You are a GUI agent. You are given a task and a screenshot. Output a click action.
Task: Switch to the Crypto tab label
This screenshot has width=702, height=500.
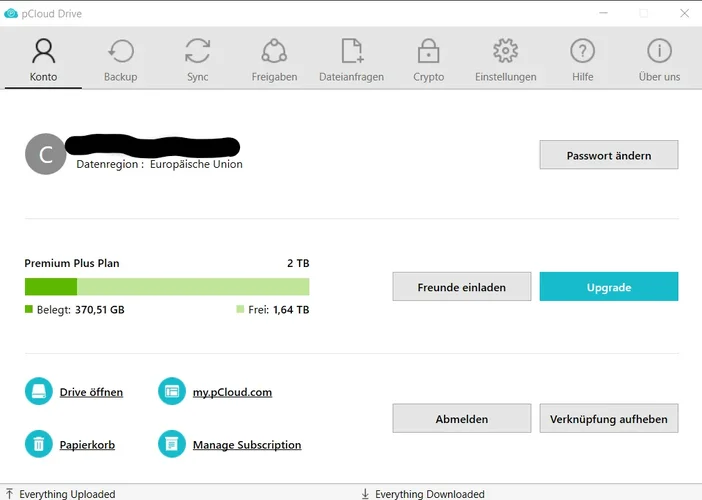point(428,77)
